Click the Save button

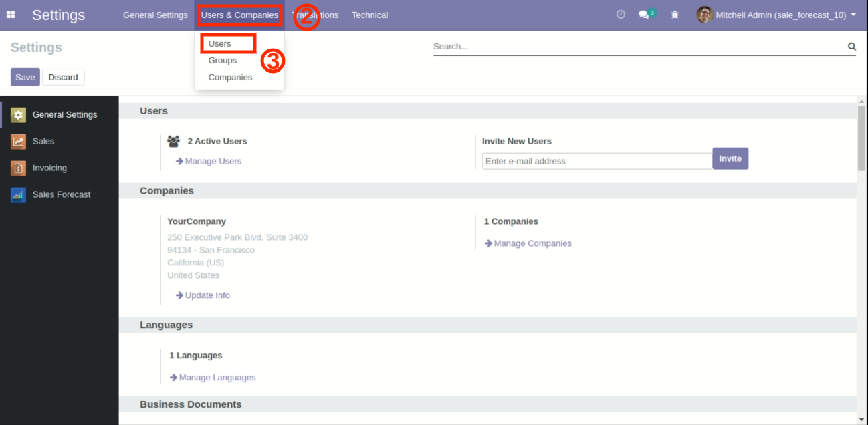pos(25,77)
